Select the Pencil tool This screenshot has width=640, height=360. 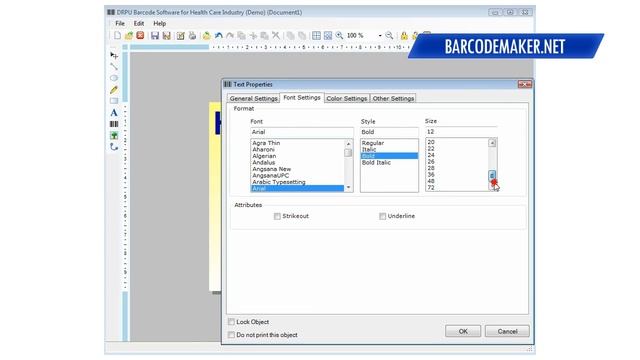[114, 89]
